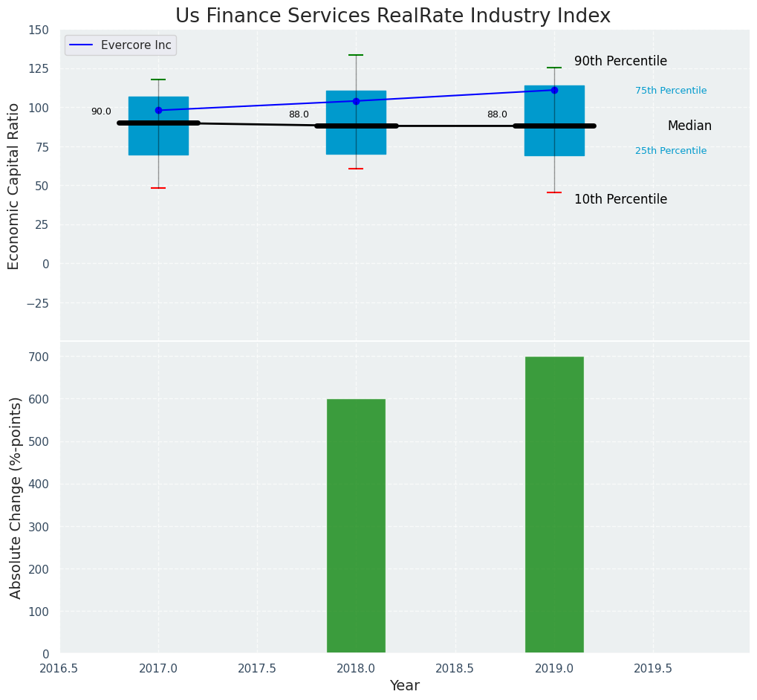Click the red lower whisker cap for 2017
Screen dimensions: 757x700
point(158,188)
